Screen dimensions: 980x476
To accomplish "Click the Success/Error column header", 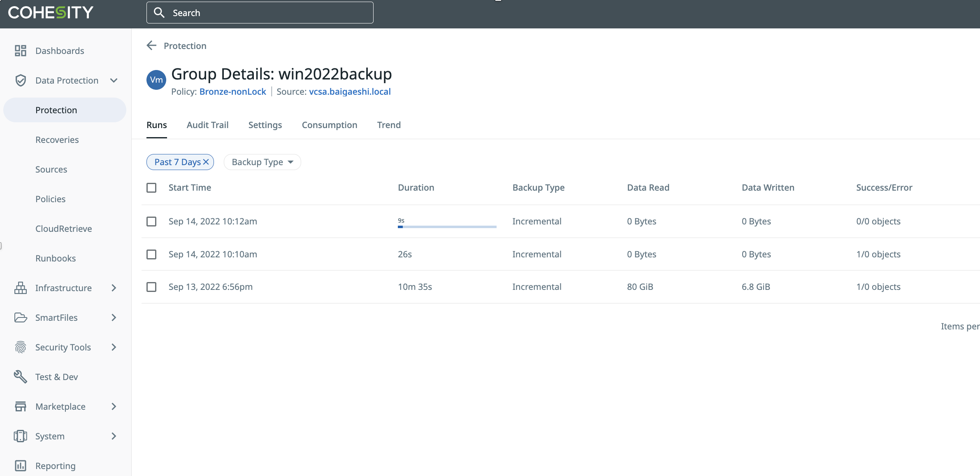I will coord(885,187).
